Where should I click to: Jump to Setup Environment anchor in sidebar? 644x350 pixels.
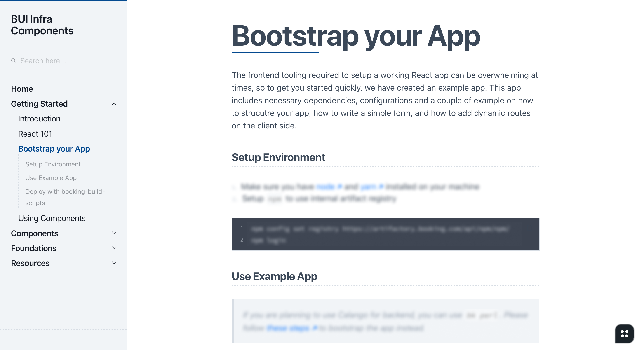53,164
